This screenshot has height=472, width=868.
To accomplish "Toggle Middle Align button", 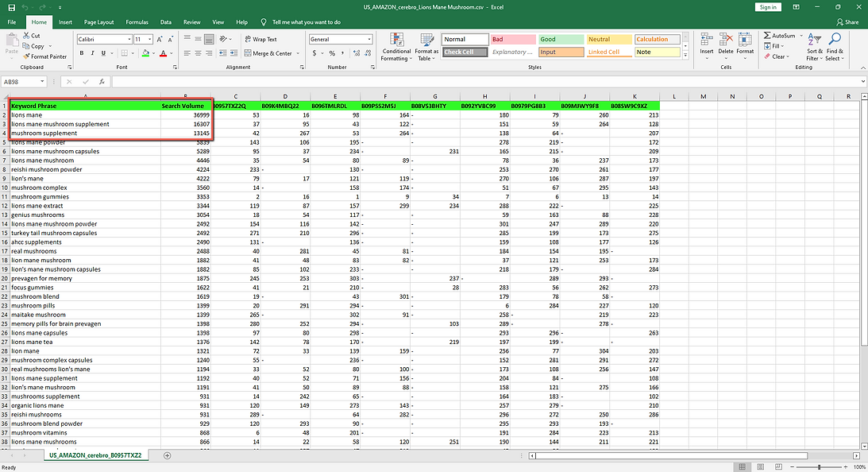I will [x=198, y=40].
